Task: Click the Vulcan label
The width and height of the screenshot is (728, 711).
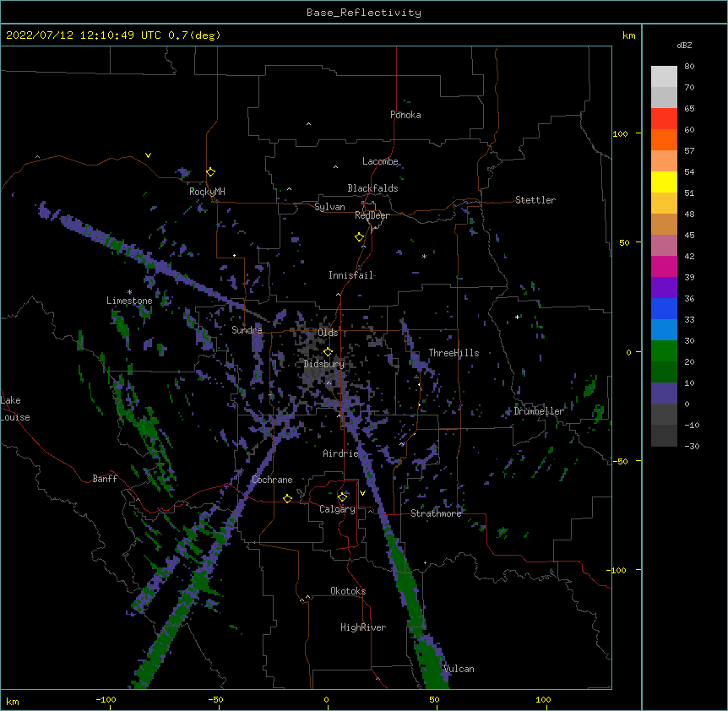Action: (459, 670)
